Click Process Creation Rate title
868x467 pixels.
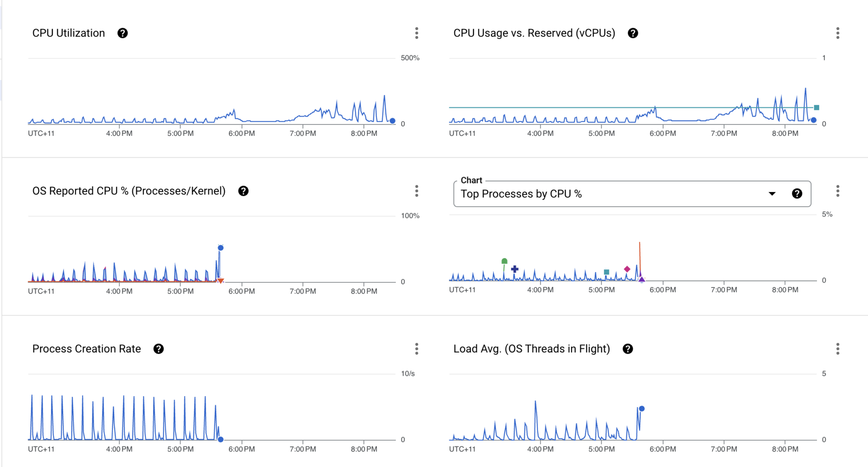tap(86, 349)
